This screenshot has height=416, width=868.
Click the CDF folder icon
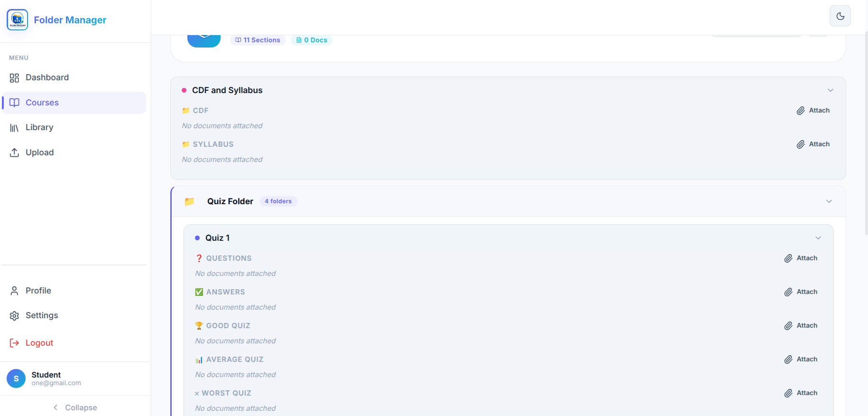[186, 111]
